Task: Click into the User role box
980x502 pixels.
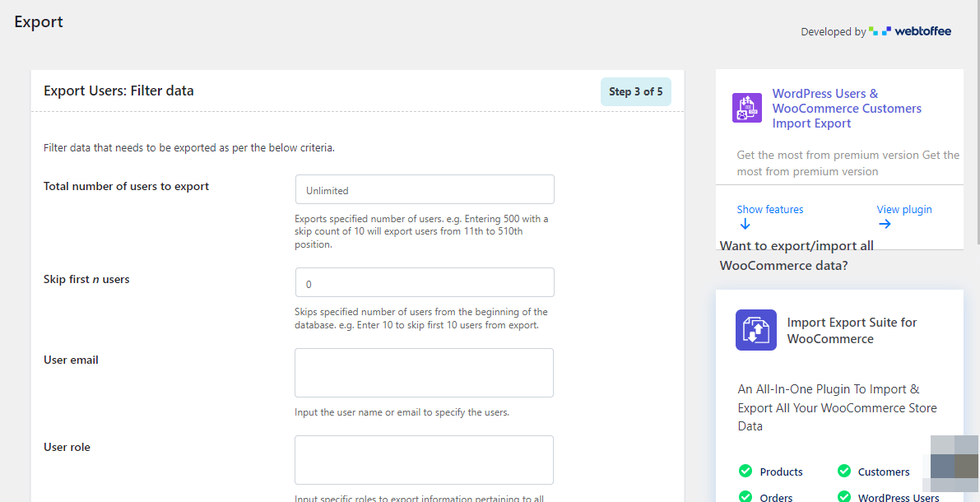Action: (x=425, y=460)
